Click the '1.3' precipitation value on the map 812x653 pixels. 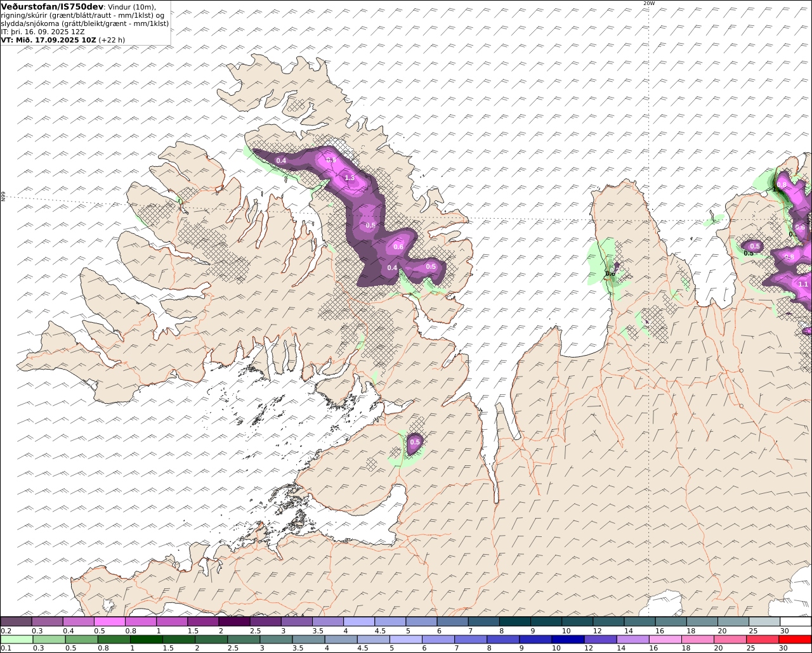point(350,178)
